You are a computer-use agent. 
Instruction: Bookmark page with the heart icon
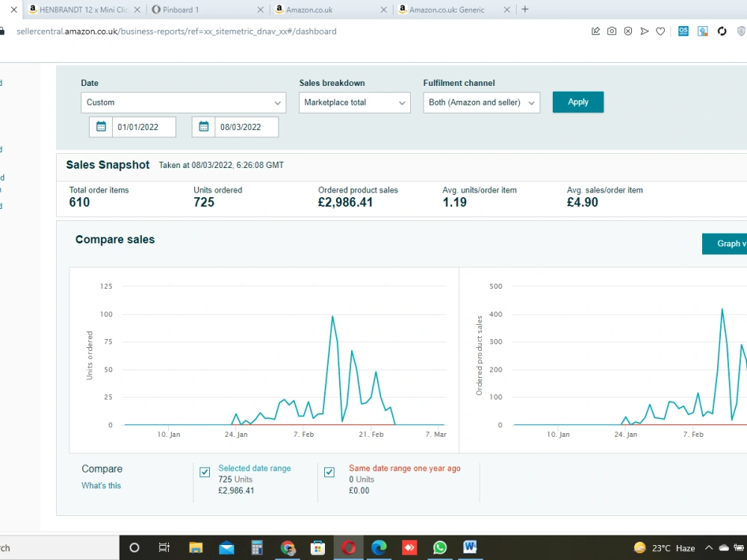pyautogui.click(x=660, y=31)
